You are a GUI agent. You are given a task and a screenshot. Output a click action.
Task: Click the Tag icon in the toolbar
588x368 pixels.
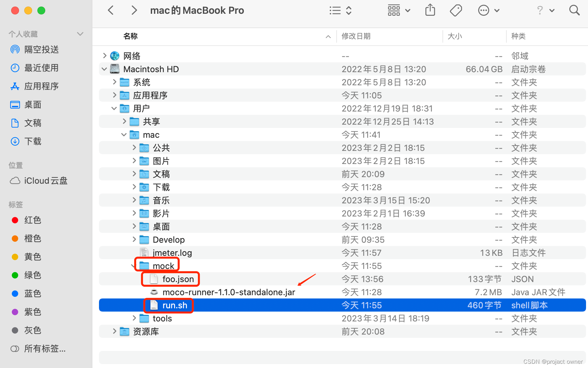tap(456, 10)
